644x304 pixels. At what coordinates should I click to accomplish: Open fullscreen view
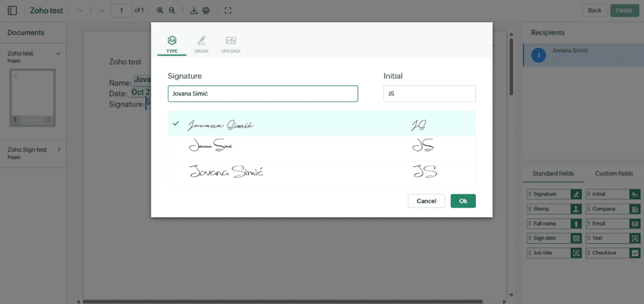pyautogui.click(x=229, y=10)
